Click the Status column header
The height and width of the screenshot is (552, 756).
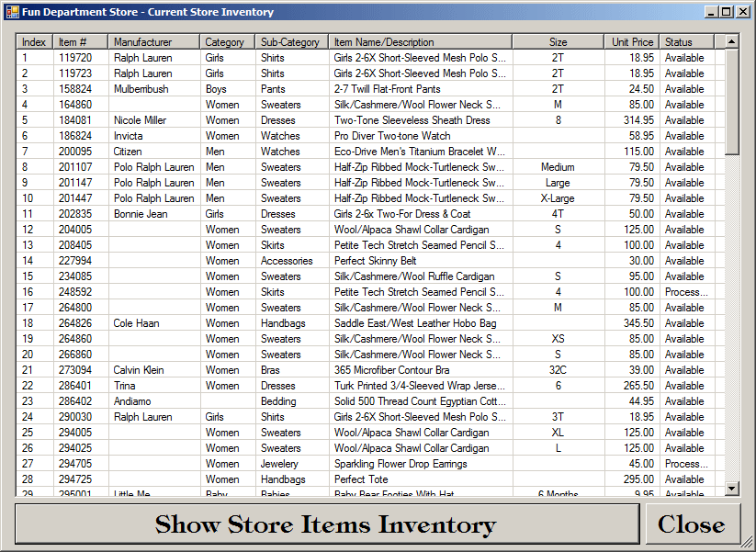[x=687, y=42]
